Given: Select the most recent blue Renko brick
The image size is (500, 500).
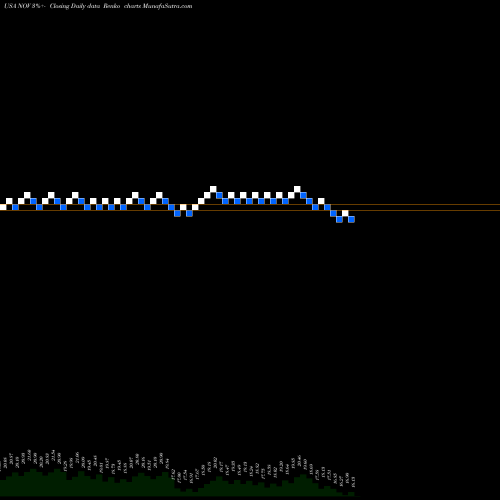Looking at the screenshot, I should 351,219.
